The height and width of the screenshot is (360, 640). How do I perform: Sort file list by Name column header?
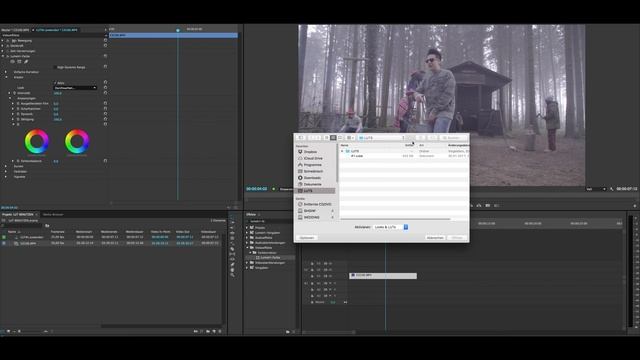coord(345,145)
